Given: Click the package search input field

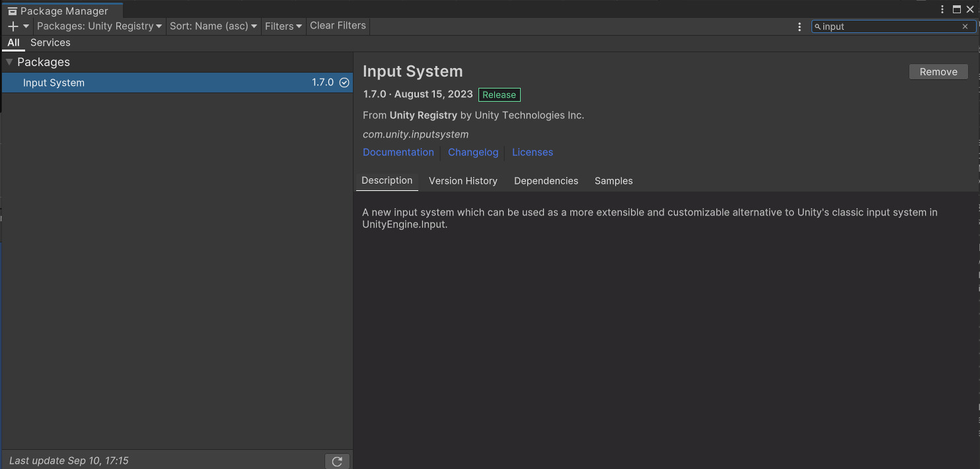Looking at the screenshot, I should (893, 26).
